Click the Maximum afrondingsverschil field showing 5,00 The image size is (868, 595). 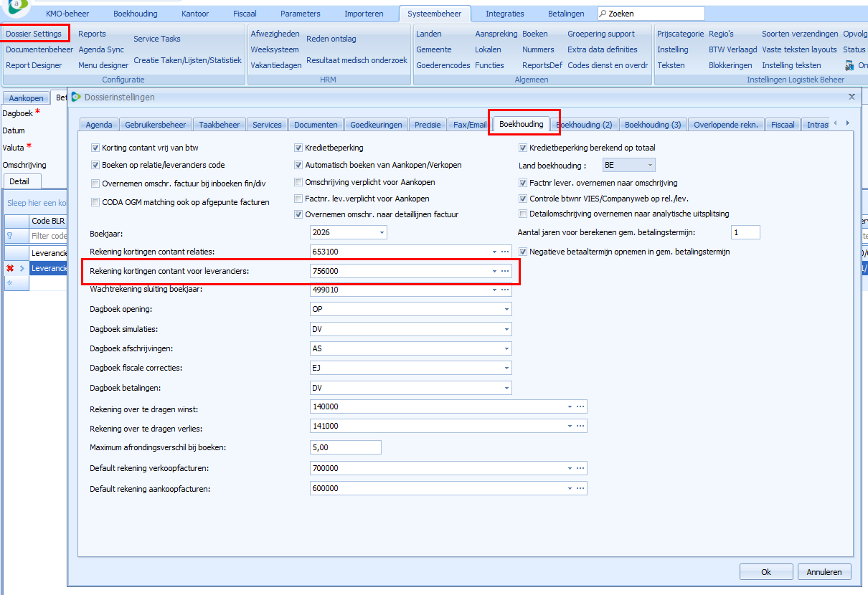coord(345,447)
